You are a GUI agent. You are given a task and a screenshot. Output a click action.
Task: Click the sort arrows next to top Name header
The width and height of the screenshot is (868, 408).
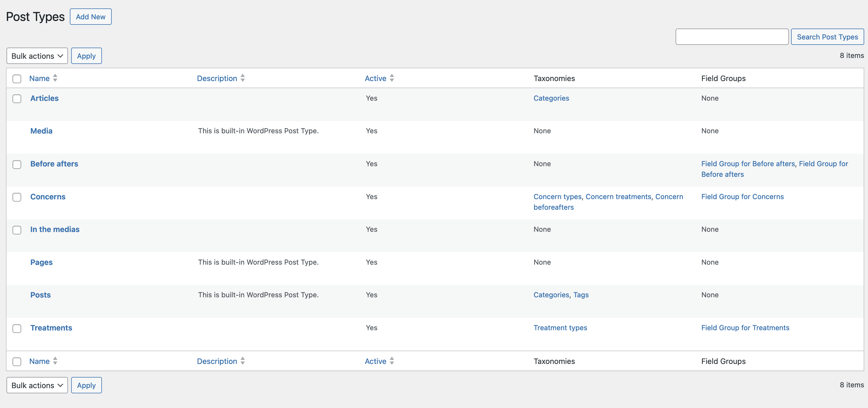(x=55, y=78)
